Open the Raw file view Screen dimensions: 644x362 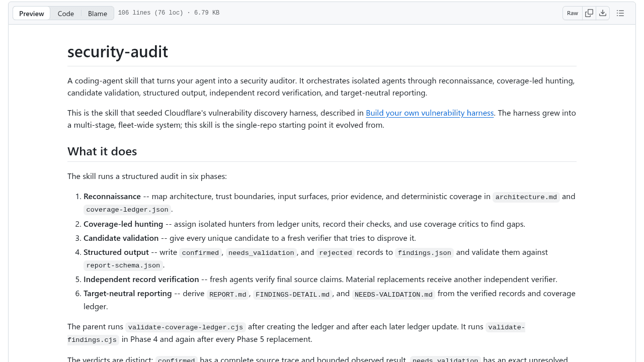tap(573, 13)
